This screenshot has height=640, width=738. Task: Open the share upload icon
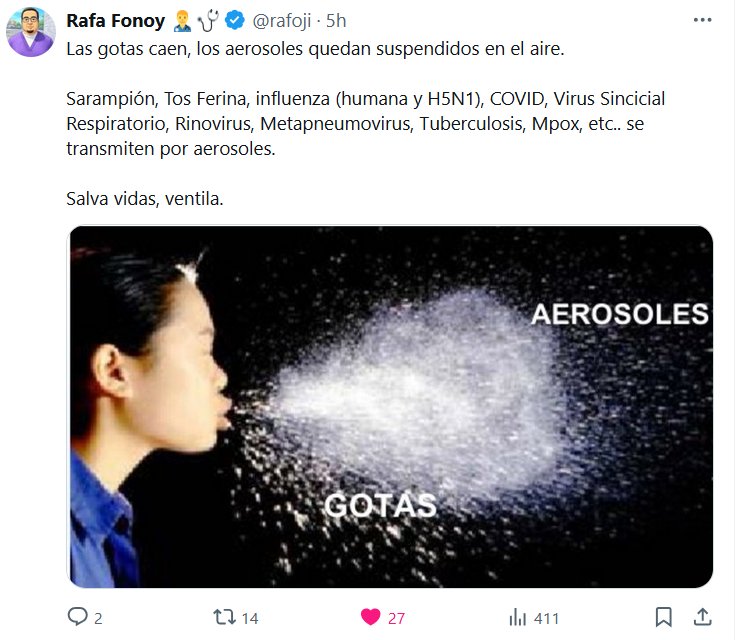click(x=702, y=617)
